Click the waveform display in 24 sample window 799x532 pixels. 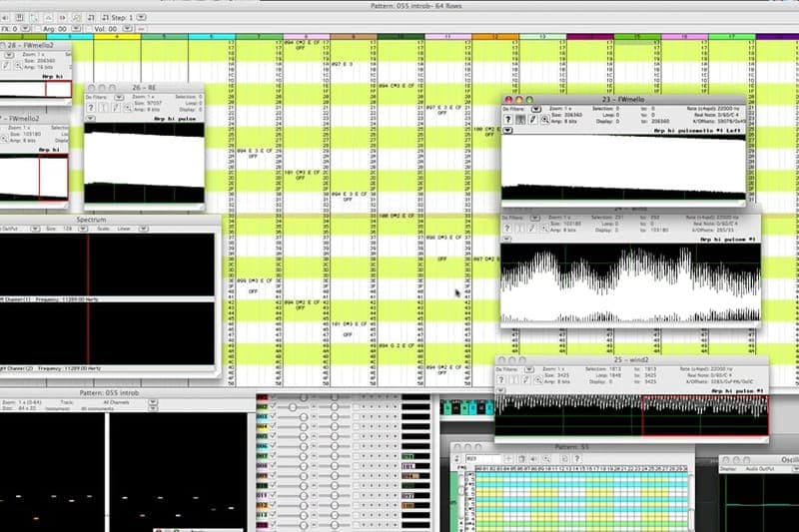pyautogui.click(x=631, y=283)
